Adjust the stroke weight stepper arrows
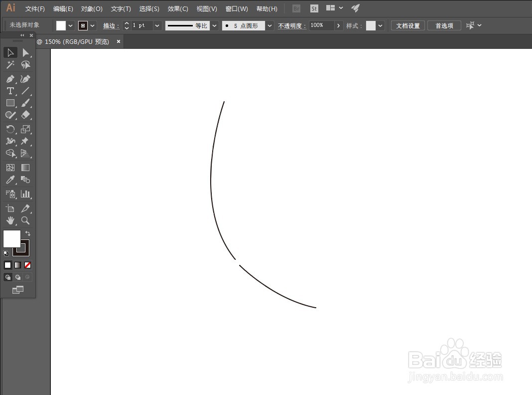The height and width of the screenshot is (395, 532). coord(127,25)
